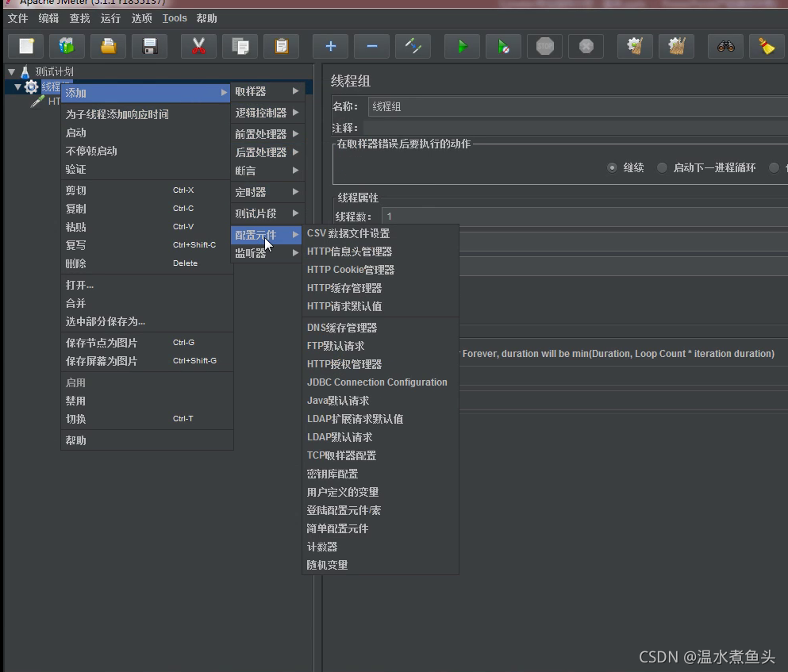Click 删除 in context menu
The width and height of the screenshot is (788, 672).
(146, 263)
